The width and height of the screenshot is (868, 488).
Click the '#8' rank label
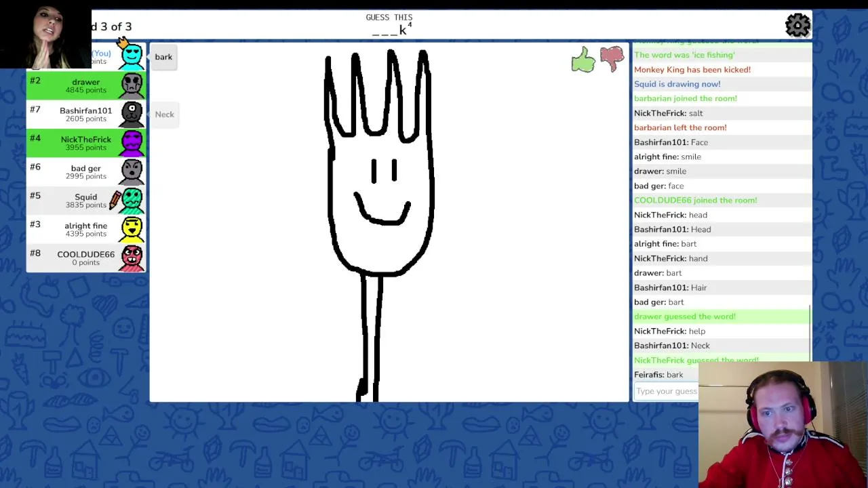coord(35,253)
